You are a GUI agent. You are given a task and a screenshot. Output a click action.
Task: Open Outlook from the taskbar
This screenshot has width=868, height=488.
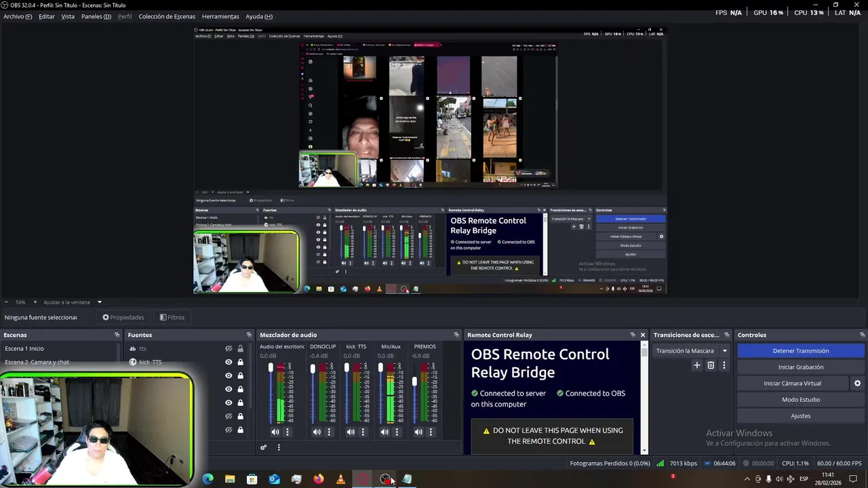(x=275, y=479)
